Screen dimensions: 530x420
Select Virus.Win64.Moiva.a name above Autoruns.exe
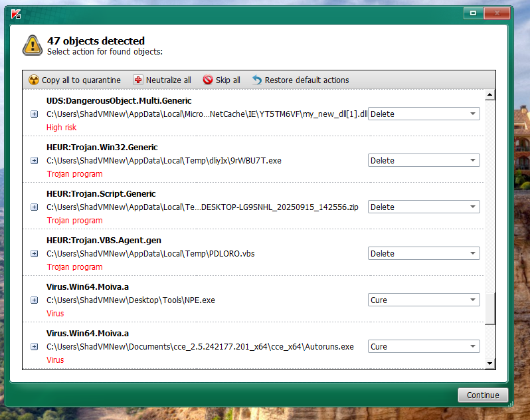[x=88, y=334]
